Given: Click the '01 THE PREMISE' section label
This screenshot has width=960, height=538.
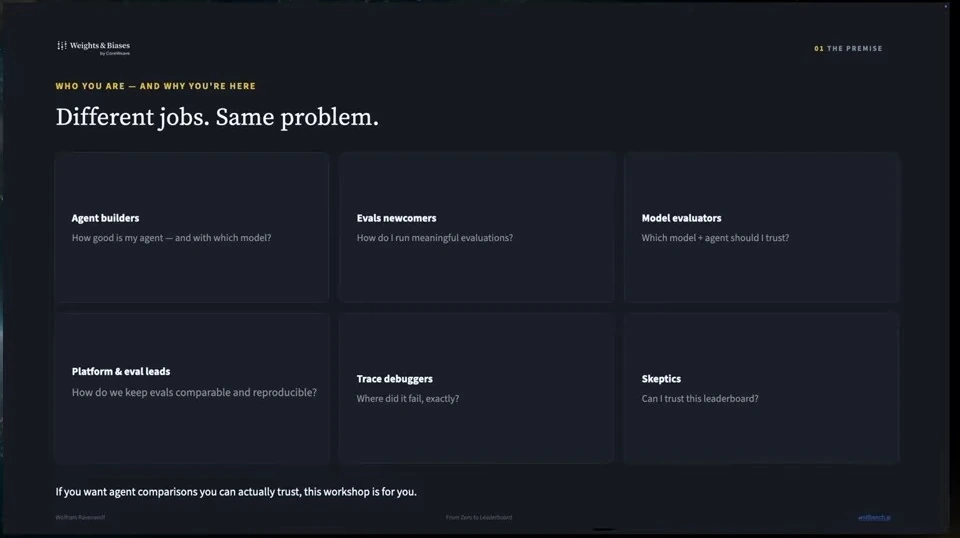Looking at the screenshot, I should pyautogui.click(x=848, y=48).
